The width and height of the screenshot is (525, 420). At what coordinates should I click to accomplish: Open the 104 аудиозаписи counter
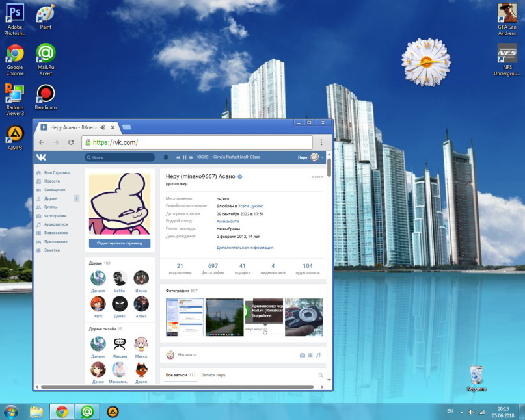(307, 269)
